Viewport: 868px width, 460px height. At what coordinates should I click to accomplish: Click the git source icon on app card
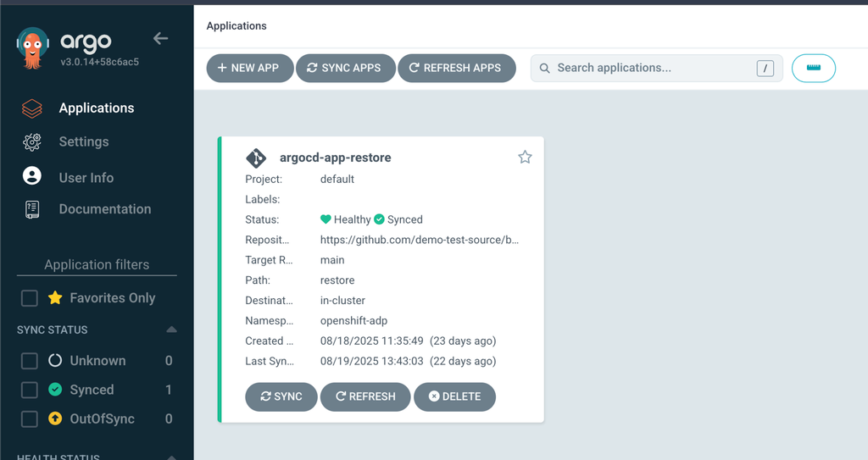pyautogui.click(x=256, y=158)
